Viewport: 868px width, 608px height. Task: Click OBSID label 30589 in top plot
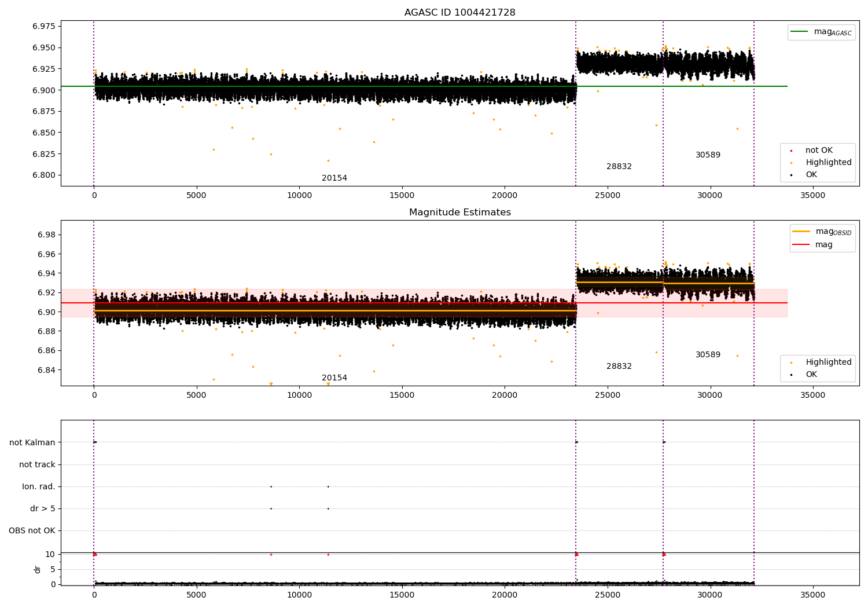pos(708,155)
